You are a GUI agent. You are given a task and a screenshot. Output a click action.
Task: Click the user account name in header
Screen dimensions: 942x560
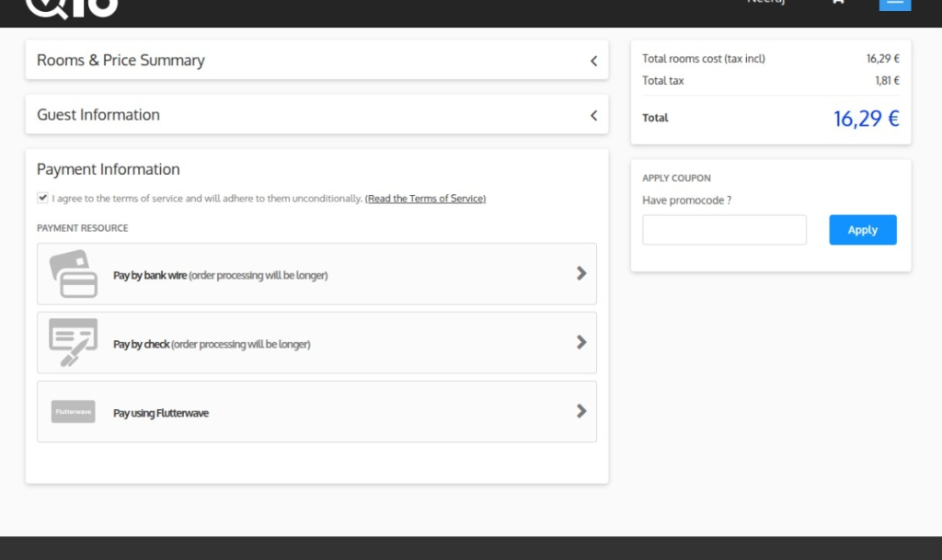coord(765,3)
